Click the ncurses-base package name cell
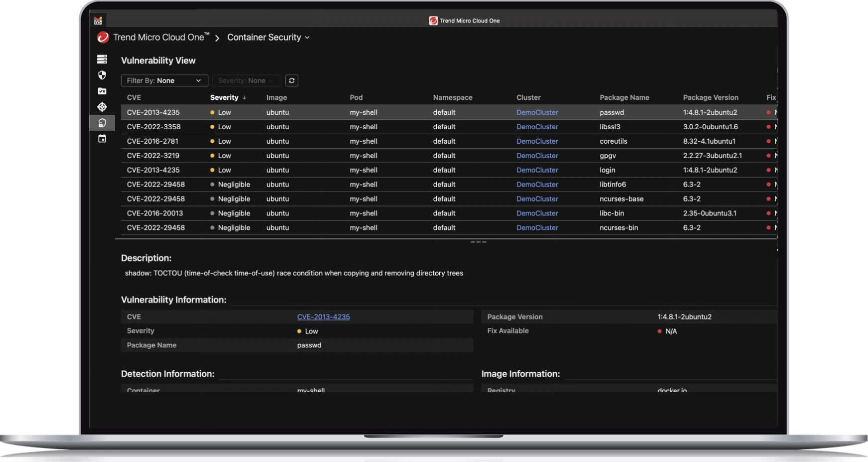Screen dimensions: 868x462 pyautogui.click(x=621, y=199)
